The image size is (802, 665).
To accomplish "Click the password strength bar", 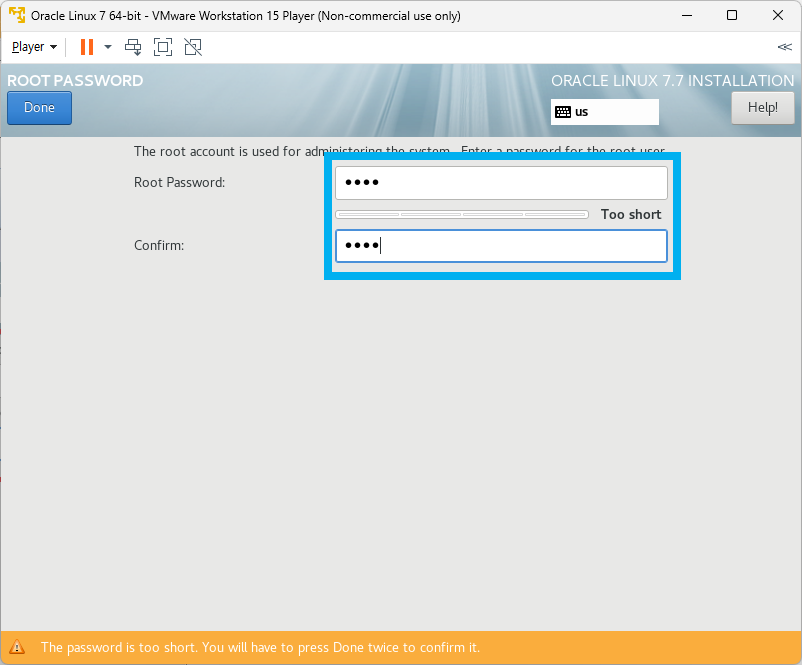I will (x=462, y=214).
